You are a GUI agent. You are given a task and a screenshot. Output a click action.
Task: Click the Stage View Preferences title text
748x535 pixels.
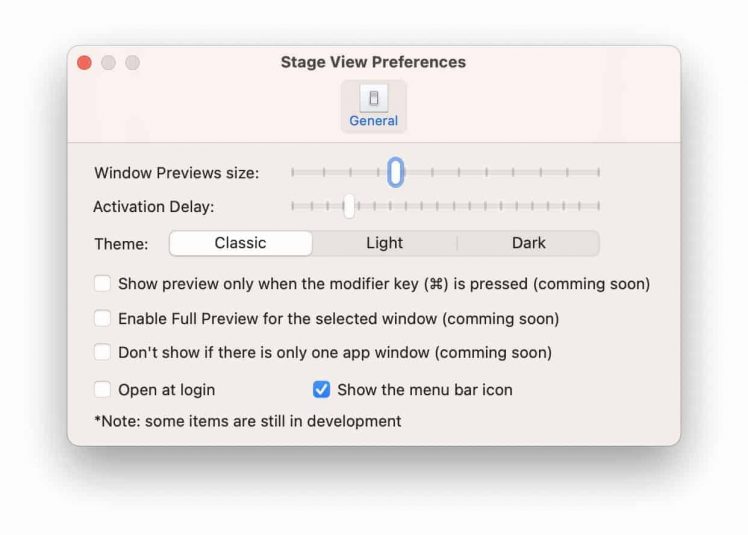pyautogui.click(x=373, y=62)
